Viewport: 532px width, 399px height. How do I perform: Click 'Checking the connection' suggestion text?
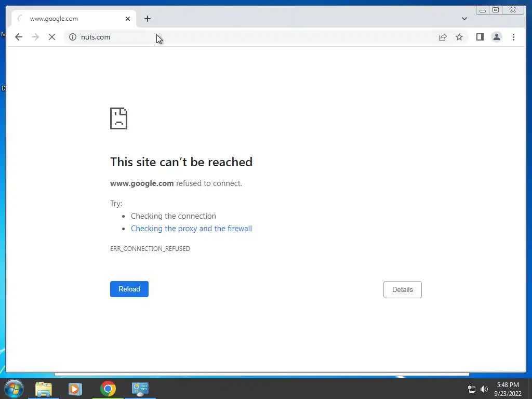coord(174,216)
